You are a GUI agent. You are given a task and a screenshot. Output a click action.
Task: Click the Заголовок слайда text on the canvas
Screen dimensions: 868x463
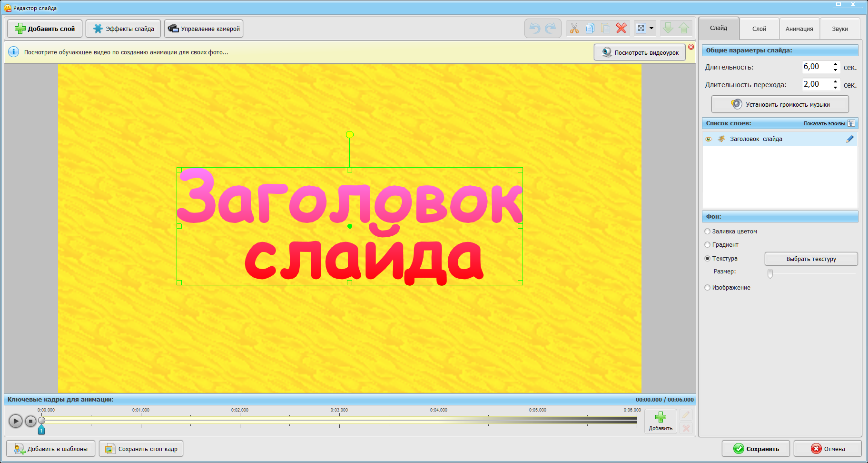[350, 226]
